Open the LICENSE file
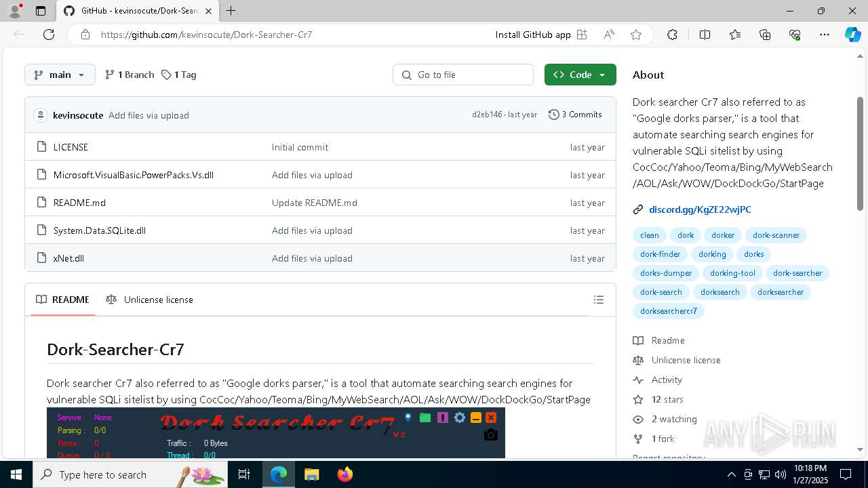 click(x=71, y=147)
